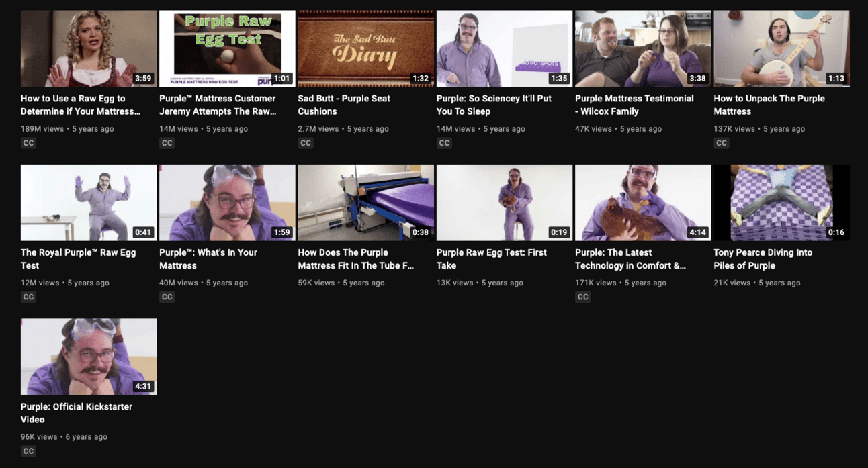
Task: Click title 'Purple: The Latest Technology in Comfort'
Action: pos(630,259)
